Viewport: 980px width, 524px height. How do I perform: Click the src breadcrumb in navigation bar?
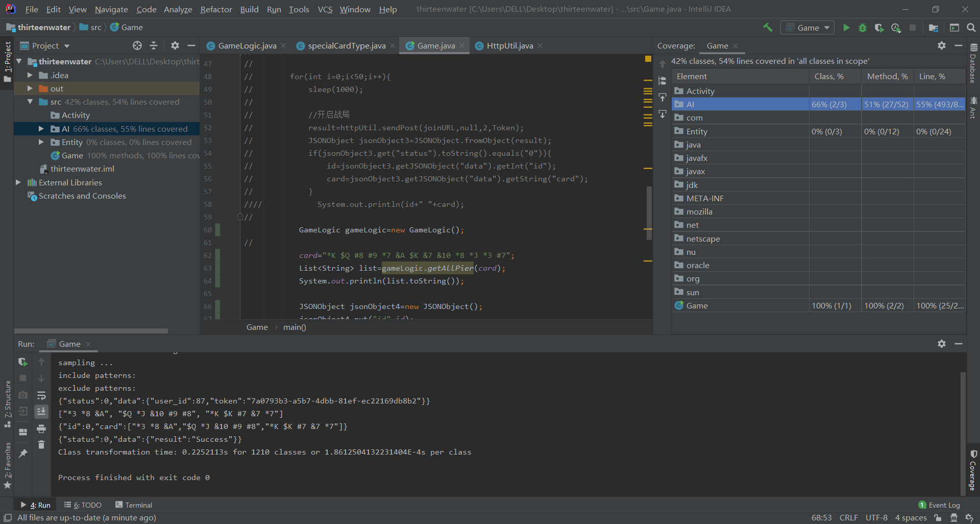(x=91, y=27)
